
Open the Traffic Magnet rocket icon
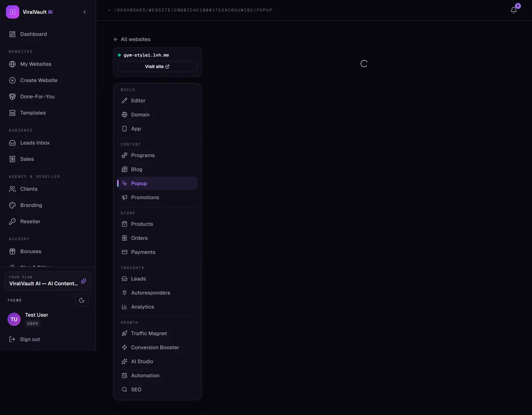tap(125, 333)
